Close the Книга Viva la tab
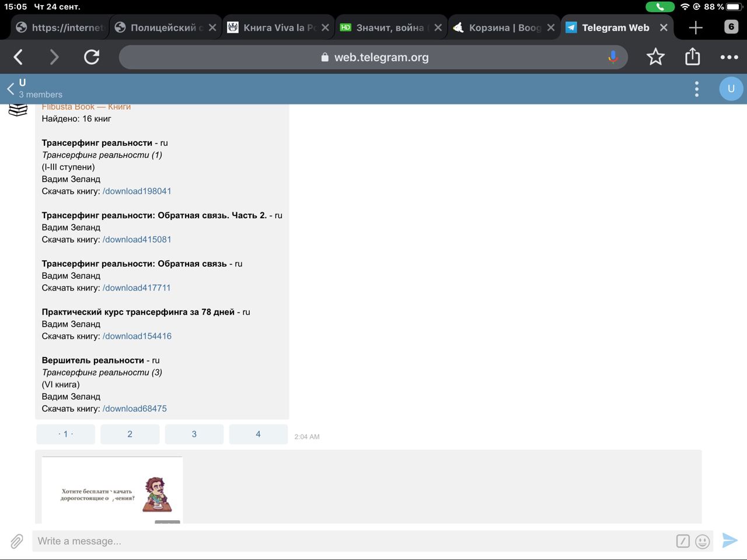Screen dimensions: 747x560 (325, 27)
